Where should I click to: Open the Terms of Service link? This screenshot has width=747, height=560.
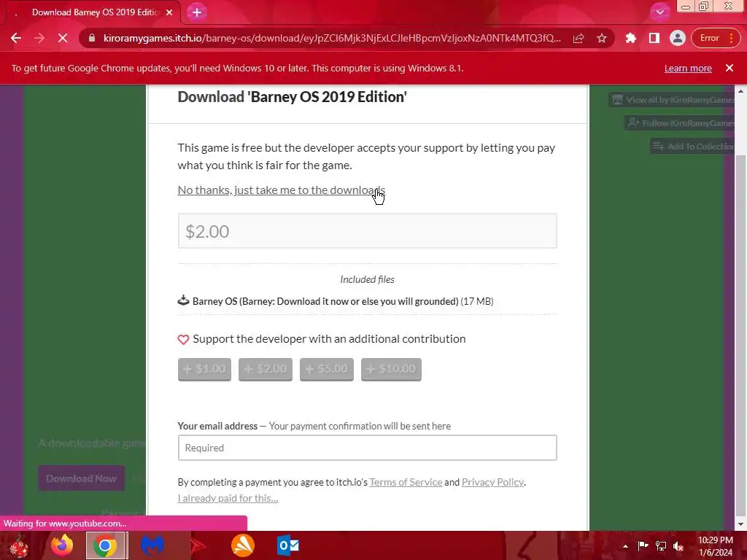[x=406, y=482]
